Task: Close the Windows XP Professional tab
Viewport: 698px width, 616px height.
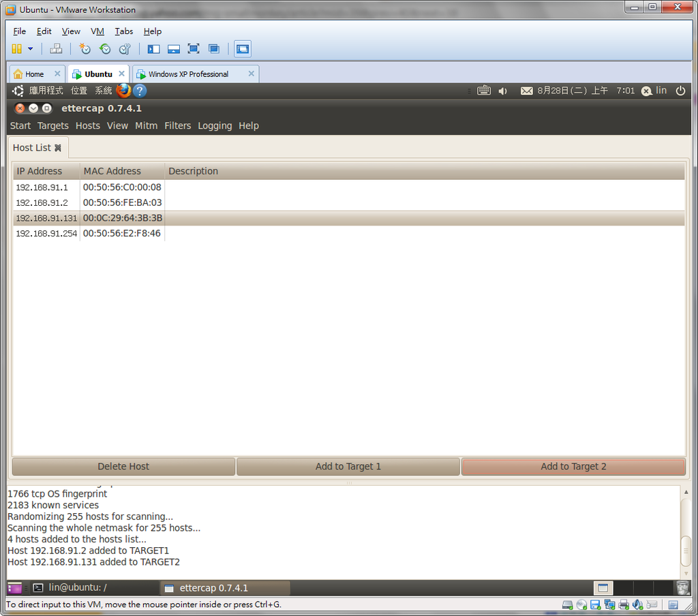Action: coord(251,74)
